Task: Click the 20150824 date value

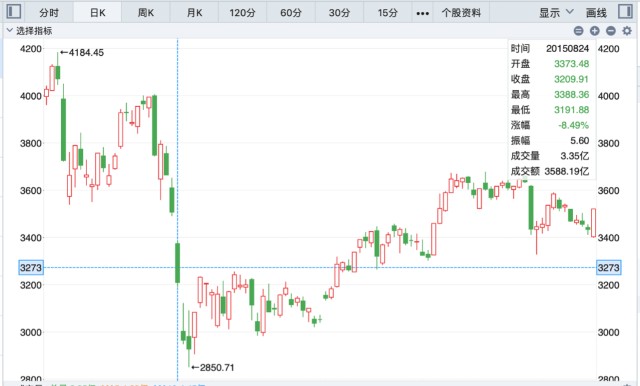Action: pyautogui.click(x=567, y=49)
